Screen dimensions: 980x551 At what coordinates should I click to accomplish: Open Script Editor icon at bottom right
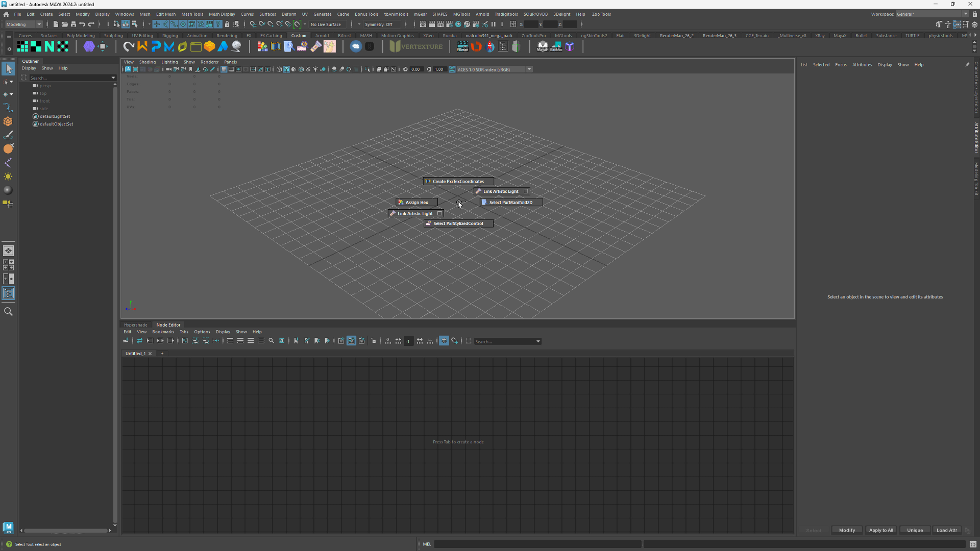coord(973,544)
